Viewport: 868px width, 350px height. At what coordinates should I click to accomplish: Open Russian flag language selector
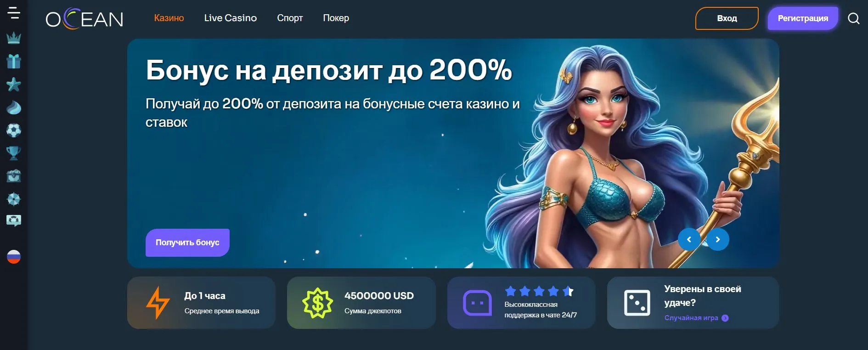[14, 257]
